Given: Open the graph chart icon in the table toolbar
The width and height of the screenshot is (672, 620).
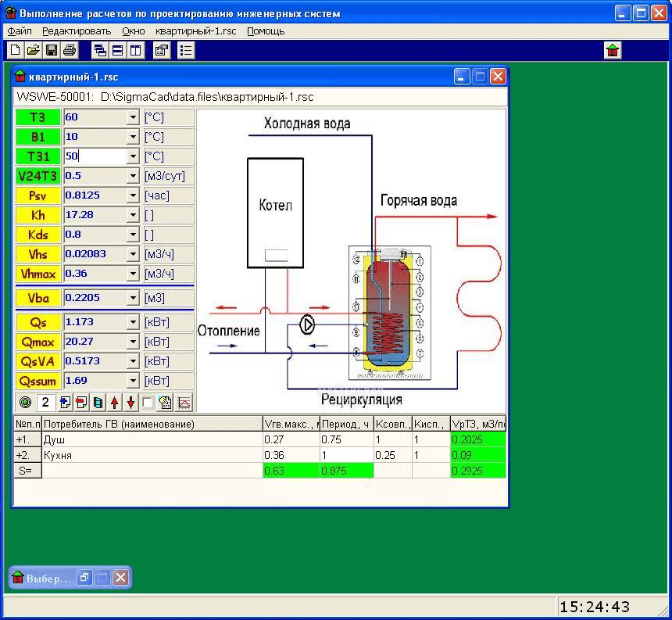Looking at the screenshot, I should (x=184, y=403).
